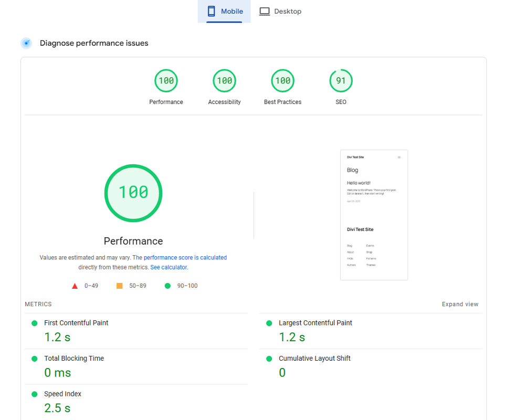
Task: Expand the Largest Contentful Paint metric
Action: pyautogui.click(x=315, y=323)
